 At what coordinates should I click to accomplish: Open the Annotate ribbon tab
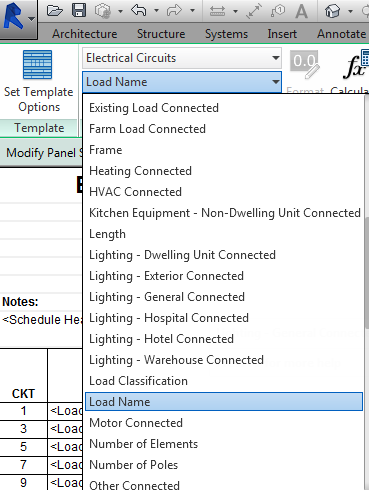click(342, 34)
